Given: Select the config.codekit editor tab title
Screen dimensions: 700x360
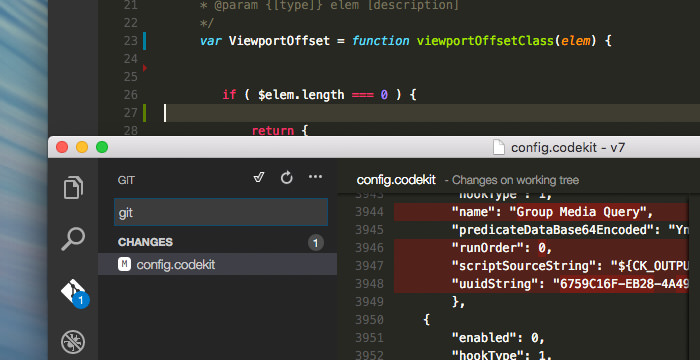Looking at the screenshot, I should [396, 180].
